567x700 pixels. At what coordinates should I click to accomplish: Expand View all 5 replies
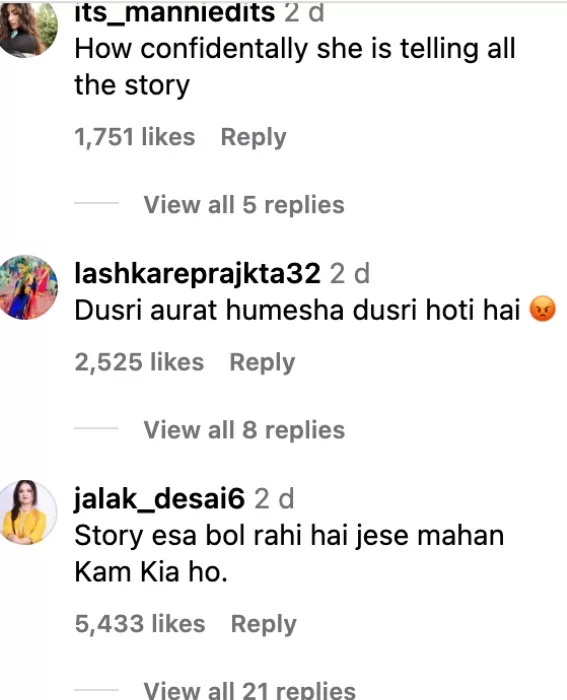coord(244,205)
